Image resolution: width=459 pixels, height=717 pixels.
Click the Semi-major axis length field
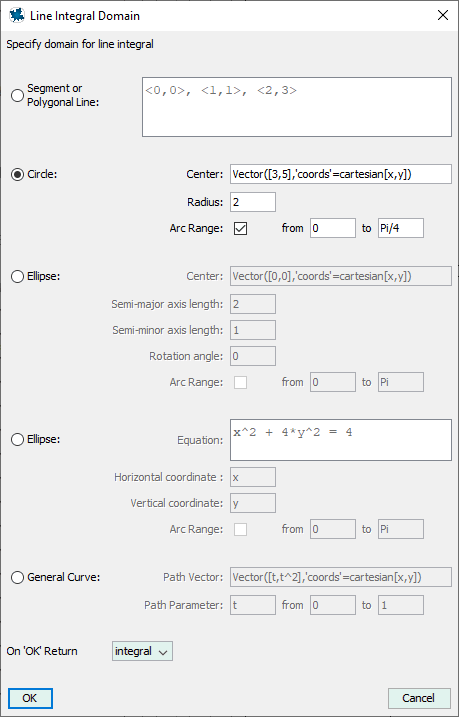[253, 304]
